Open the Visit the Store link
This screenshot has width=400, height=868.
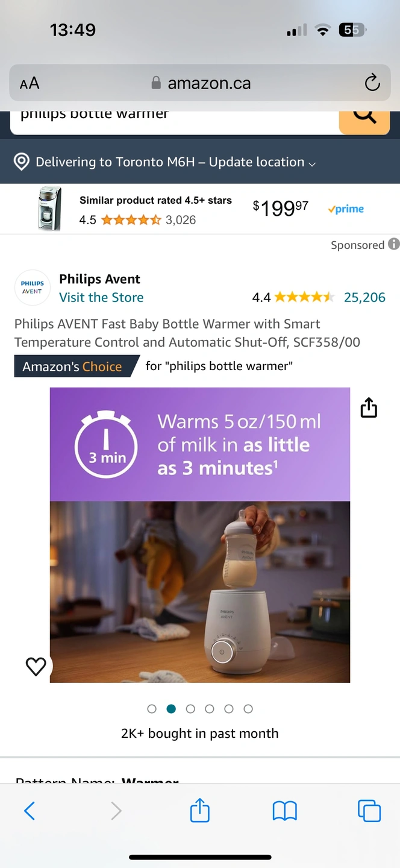pos(101,297)
